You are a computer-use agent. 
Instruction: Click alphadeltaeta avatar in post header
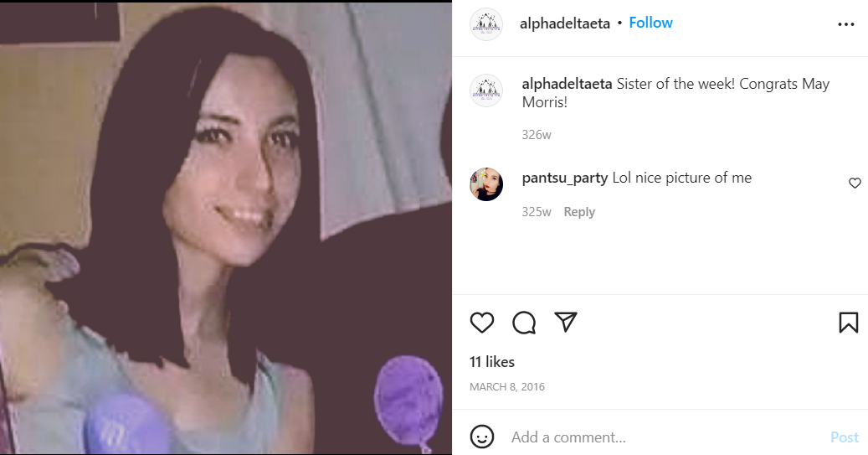pyautogui.click(x=486, y=23)
